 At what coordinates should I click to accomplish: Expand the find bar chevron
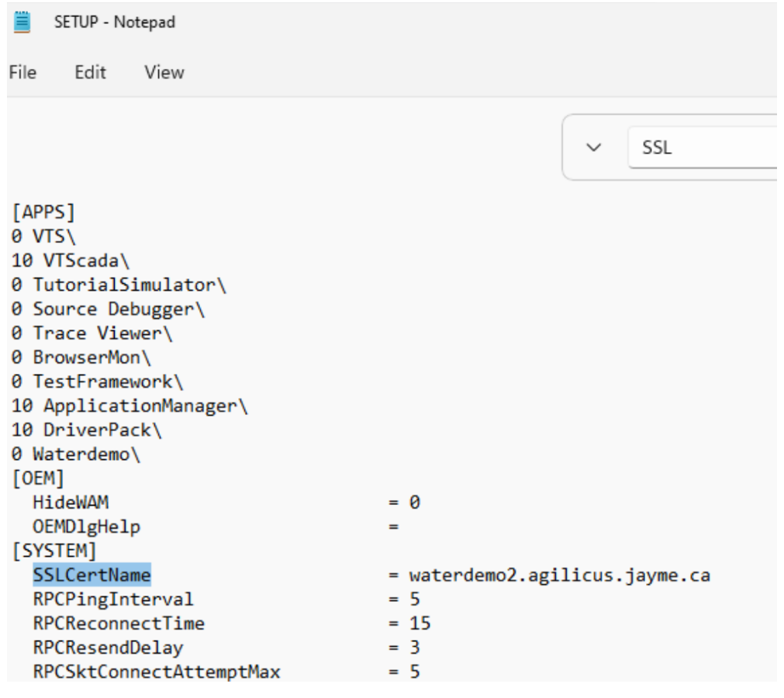(x=595, y=147)
